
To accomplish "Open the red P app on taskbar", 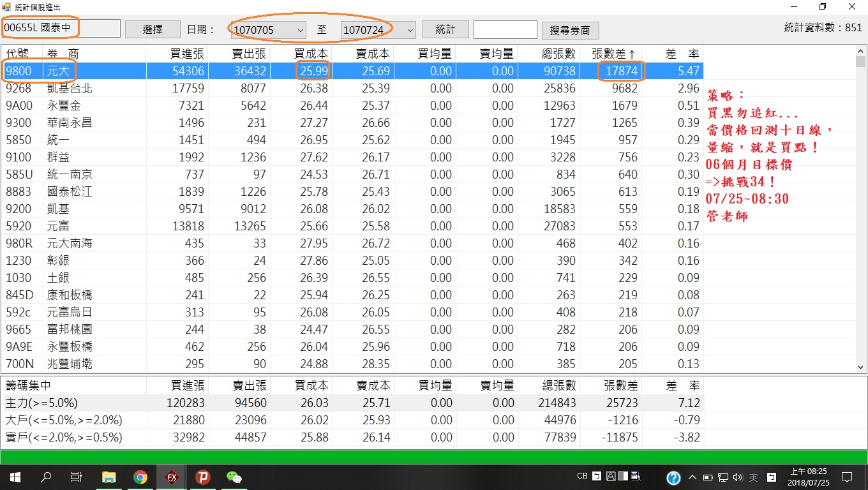I will tap(203, 477).
